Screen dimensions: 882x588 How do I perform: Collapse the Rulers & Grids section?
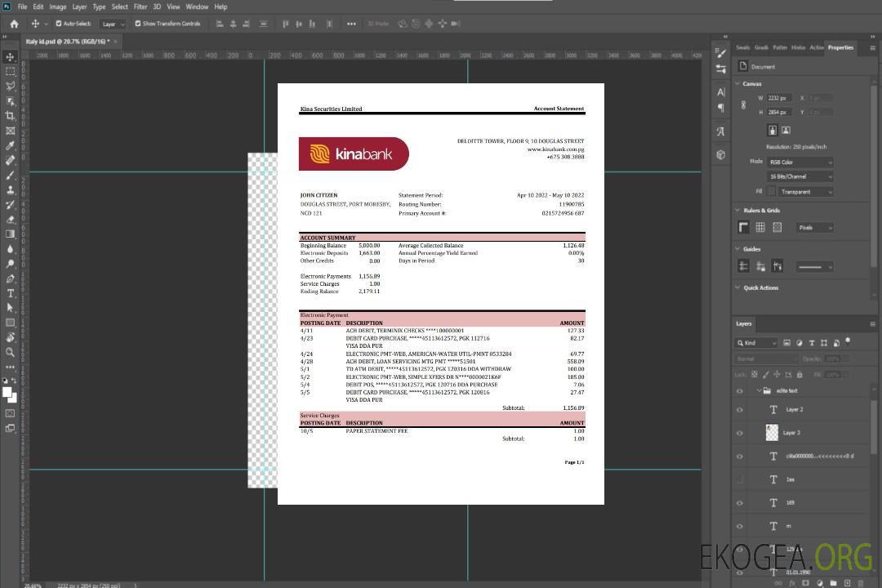(737, 211)
